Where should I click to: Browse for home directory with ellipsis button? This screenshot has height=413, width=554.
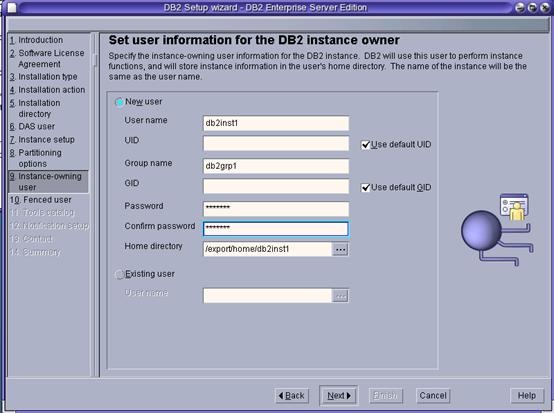340,249
